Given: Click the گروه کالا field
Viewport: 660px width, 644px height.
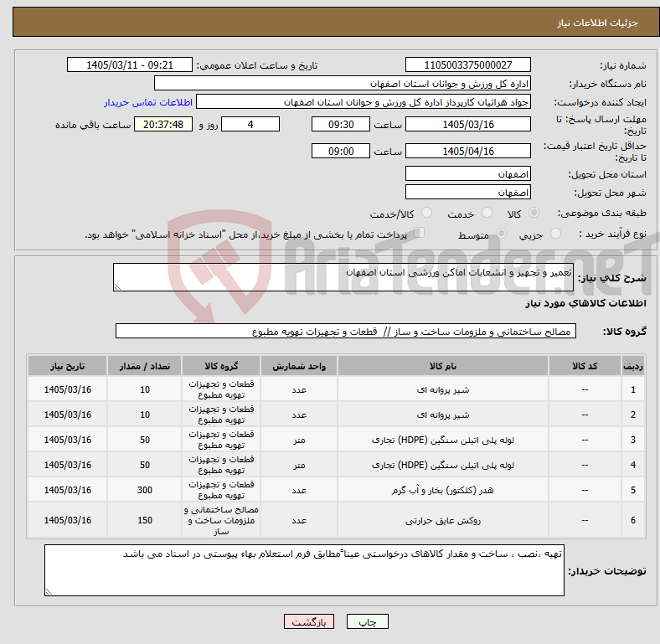Looking at the screenshot, I should [x=346, y=331].
